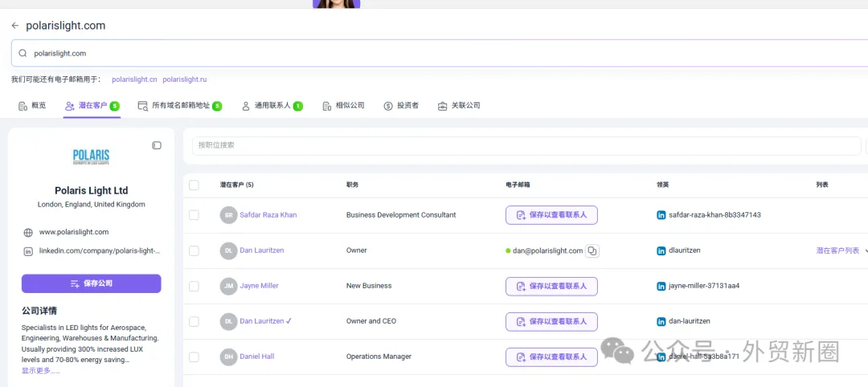Click the Polaris company logo

tap(92, 157)
